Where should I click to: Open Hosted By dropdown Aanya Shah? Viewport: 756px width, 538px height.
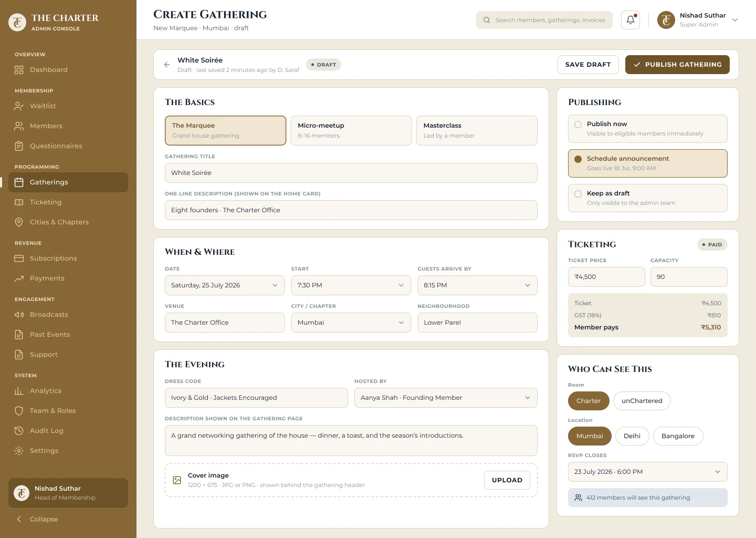pos(446,398)
